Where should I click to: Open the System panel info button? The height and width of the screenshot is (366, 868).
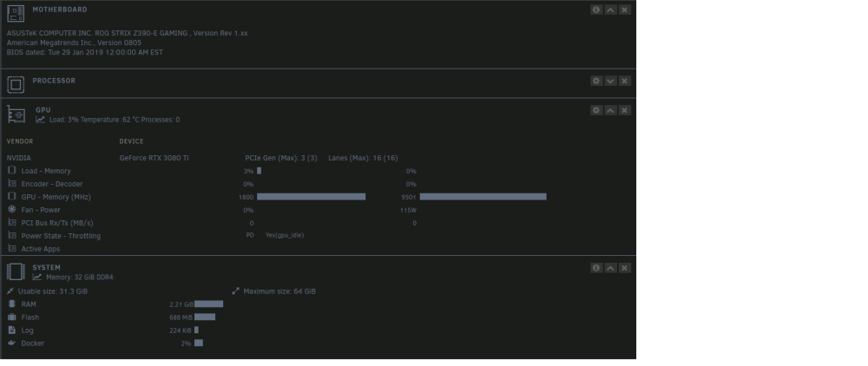pos(596,268)
